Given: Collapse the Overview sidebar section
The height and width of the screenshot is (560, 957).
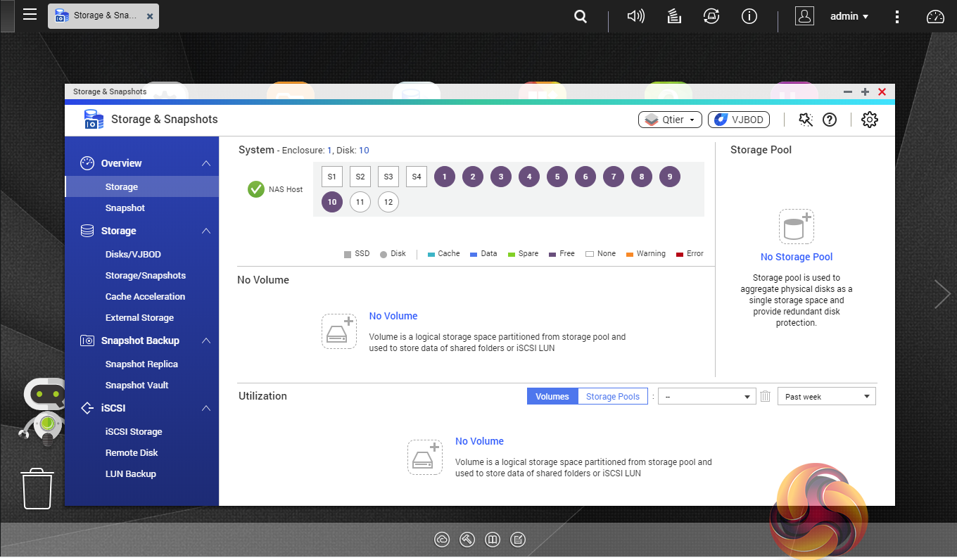Looking at the screenshot, I should pos(206,163).
